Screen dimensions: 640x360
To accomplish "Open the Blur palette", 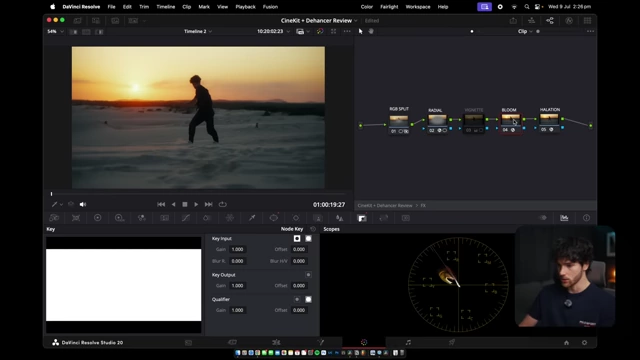I will (x=340, y=218).
